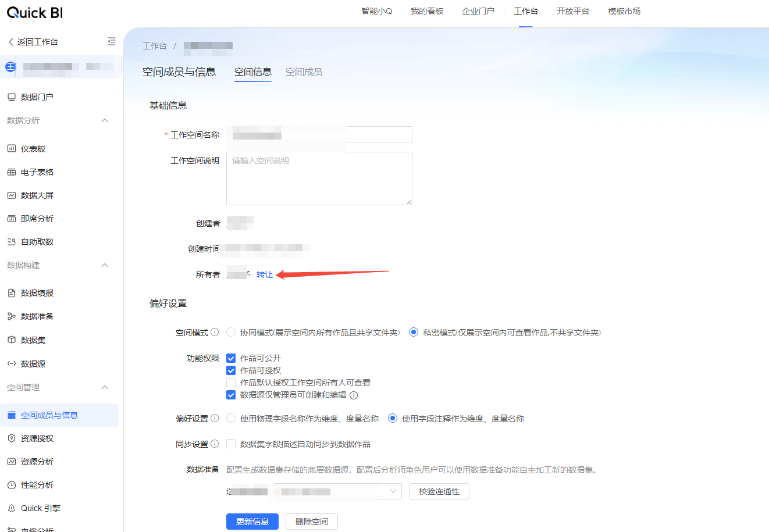Enable 作品默认授权工作空间所有人可查看 checkbox
This screenshot has height=532, width=769.
(x=231, y=383)
